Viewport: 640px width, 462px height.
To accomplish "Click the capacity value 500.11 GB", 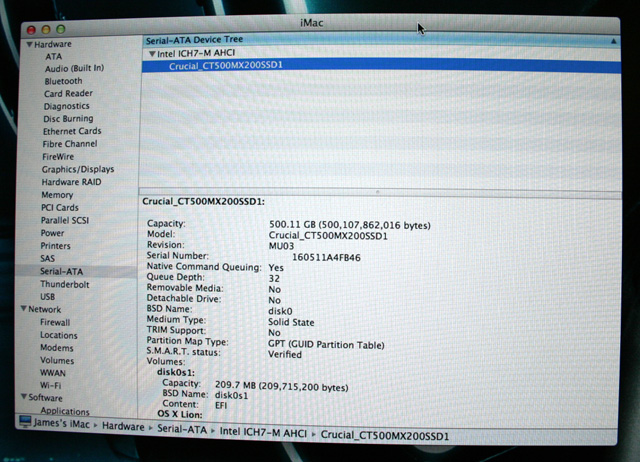I will pyautogui.click(x=349, y=225).
